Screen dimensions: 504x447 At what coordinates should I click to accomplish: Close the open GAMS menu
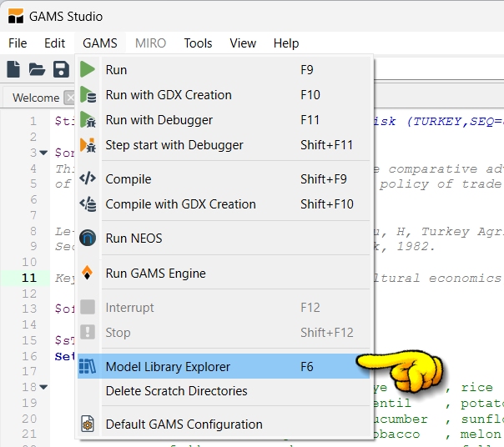[100, 43]
